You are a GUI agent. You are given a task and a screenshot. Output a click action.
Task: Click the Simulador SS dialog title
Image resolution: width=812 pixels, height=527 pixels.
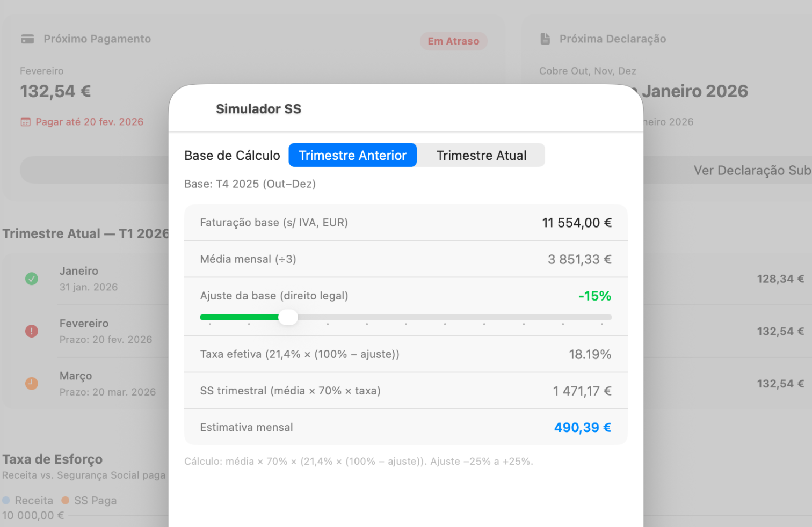click(258, 109)
